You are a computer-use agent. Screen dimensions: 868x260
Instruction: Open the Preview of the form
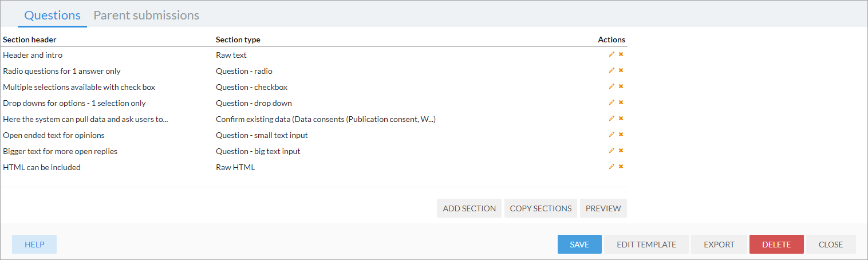coord(603,208)
